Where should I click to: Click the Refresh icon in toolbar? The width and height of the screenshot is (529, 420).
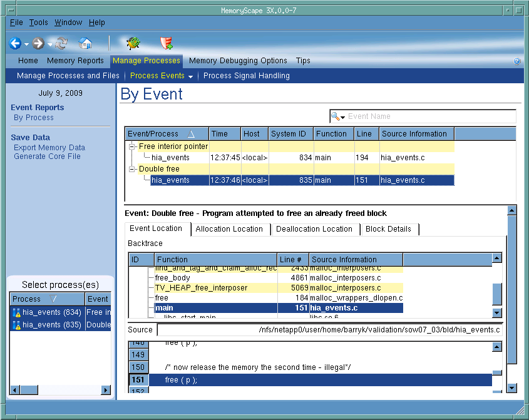pos(61,43)
